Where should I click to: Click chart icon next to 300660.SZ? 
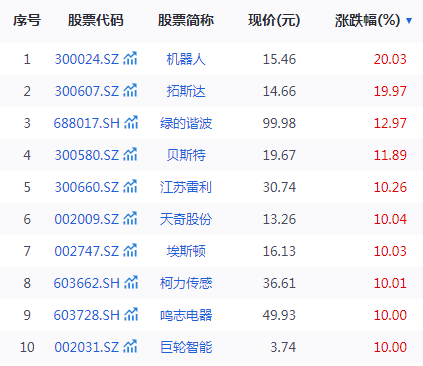(x=130, y=186)
